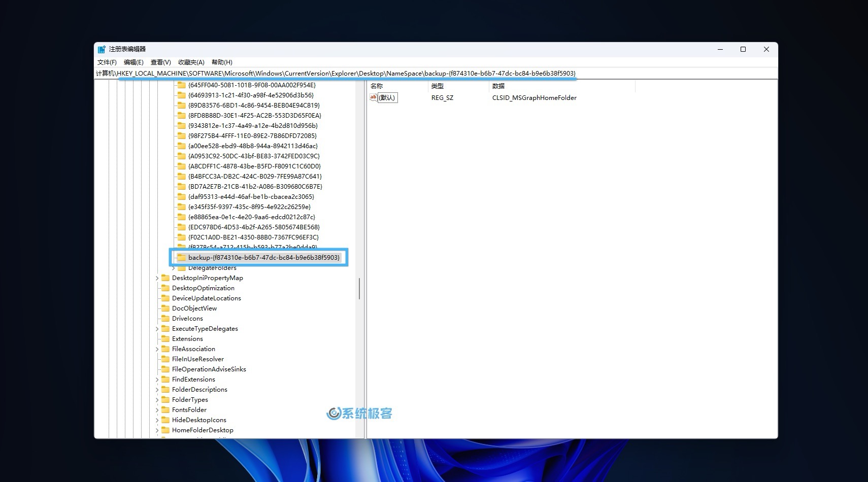The width and height of the screenshot is (868, 482).
Task: Click the FontsFolder folder icon
Action: click(x=165, y=410)
